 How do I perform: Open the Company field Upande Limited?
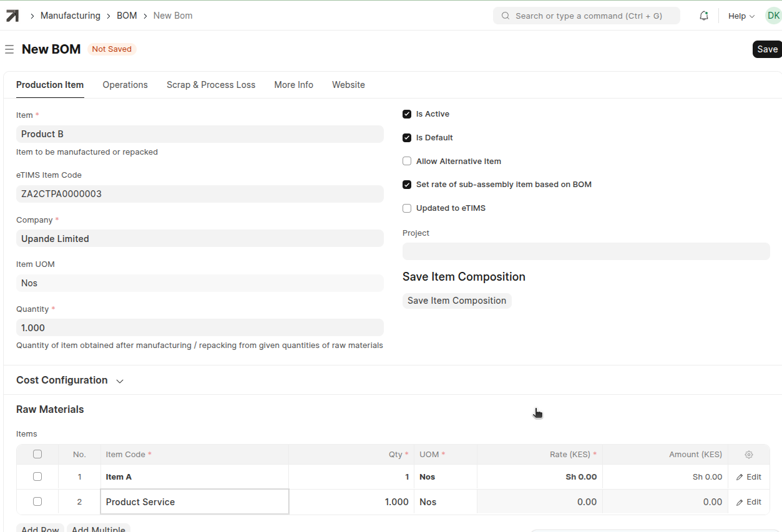point(200,239)
